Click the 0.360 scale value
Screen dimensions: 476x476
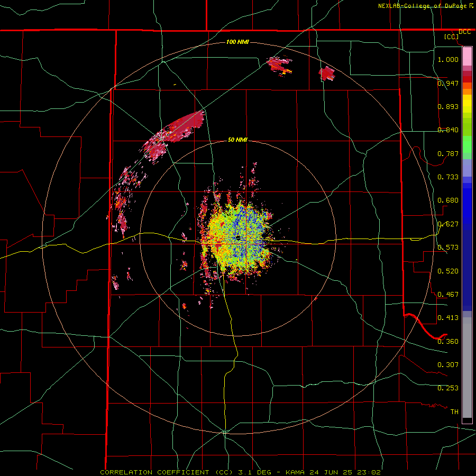tap(448, 341)
